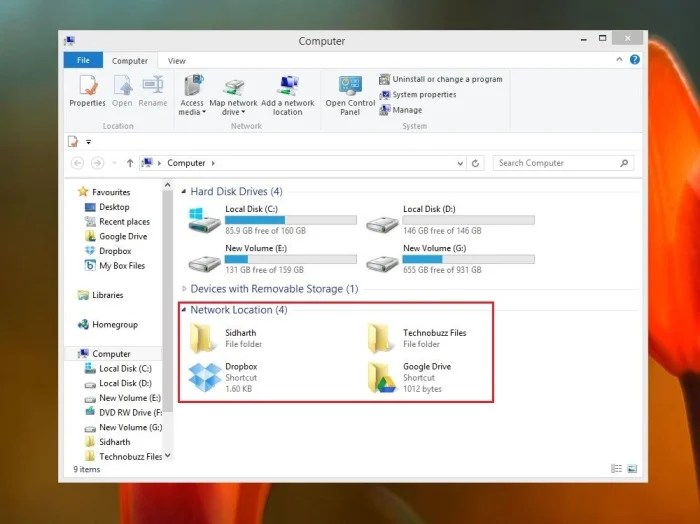This screenshot has height=524, width=700.
Task: Click the search magnifier icon
Action: 624,163
